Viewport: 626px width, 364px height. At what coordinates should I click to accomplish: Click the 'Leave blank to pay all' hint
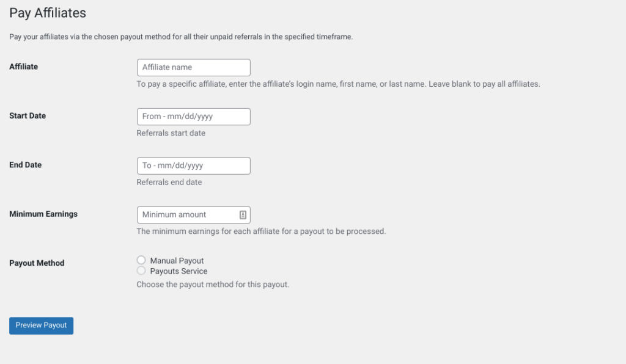[484, 84]
